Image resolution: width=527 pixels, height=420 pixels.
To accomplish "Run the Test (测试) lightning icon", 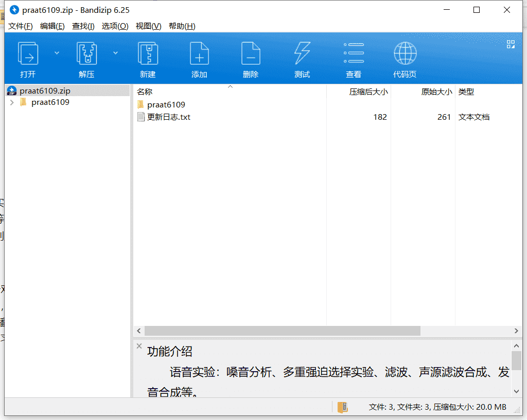I will point(302,53).
